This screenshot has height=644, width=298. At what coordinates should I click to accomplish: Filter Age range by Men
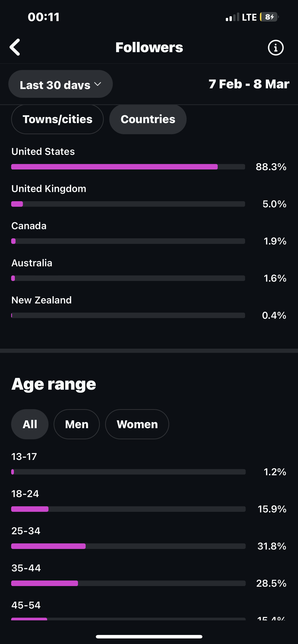77,424
